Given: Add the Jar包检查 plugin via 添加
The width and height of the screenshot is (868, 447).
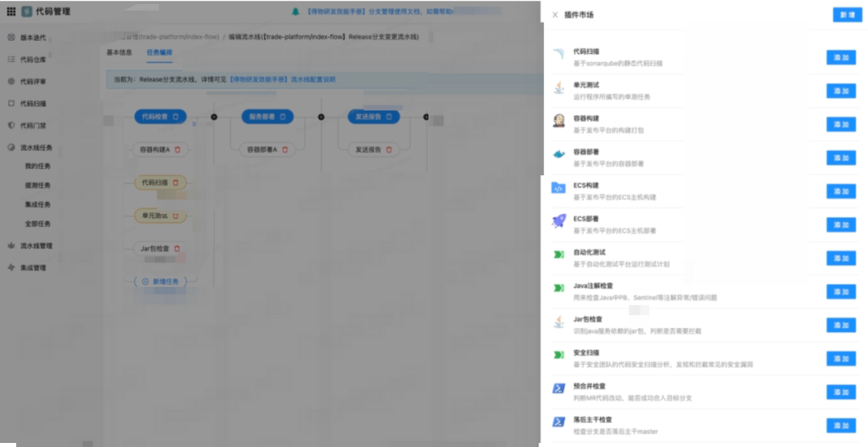Looking at the screenshot, I should tap(841, 325).
